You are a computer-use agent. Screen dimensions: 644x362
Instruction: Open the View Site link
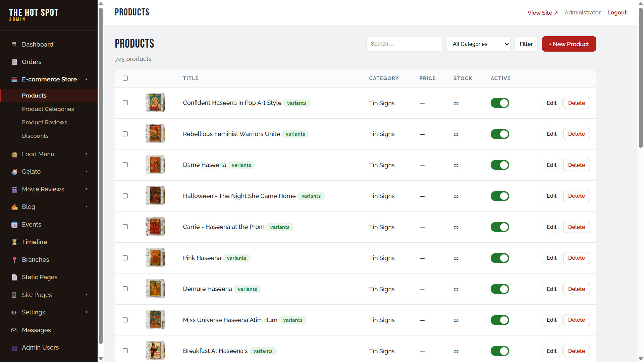pyautogui.click(x=542, y=13)
